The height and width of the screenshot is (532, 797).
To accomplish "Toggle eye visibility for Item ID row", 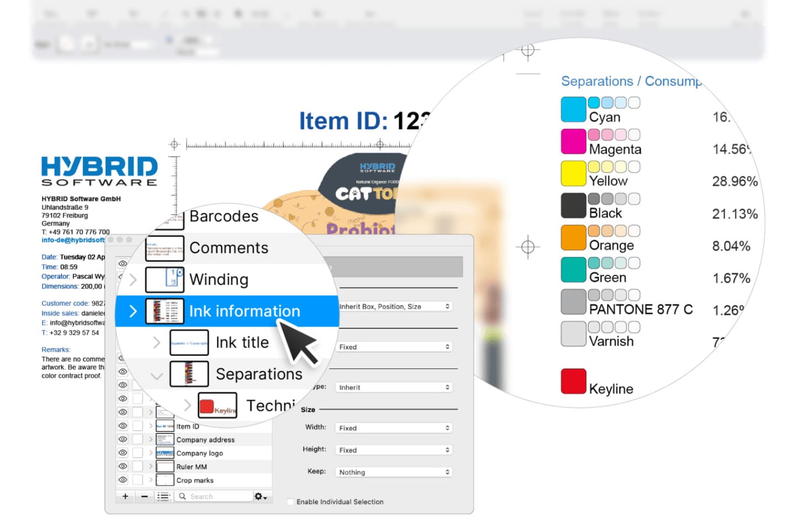I will [123, 426].
